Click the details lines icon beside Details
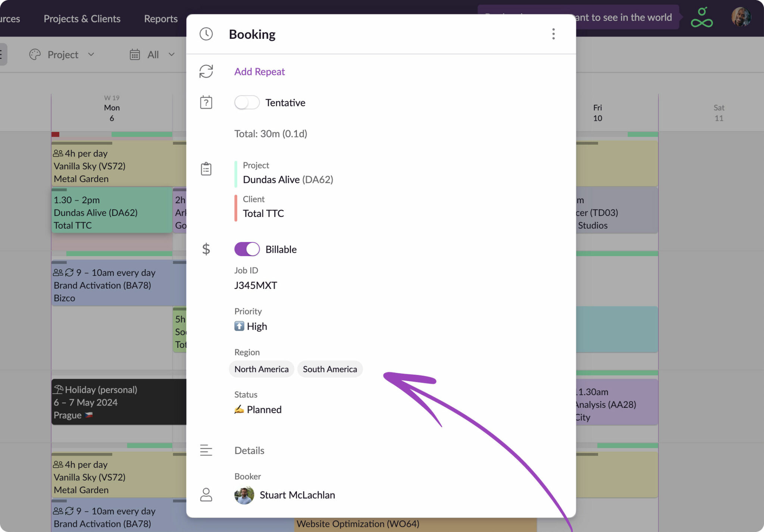Screen dimensions: 764x532 206,450
